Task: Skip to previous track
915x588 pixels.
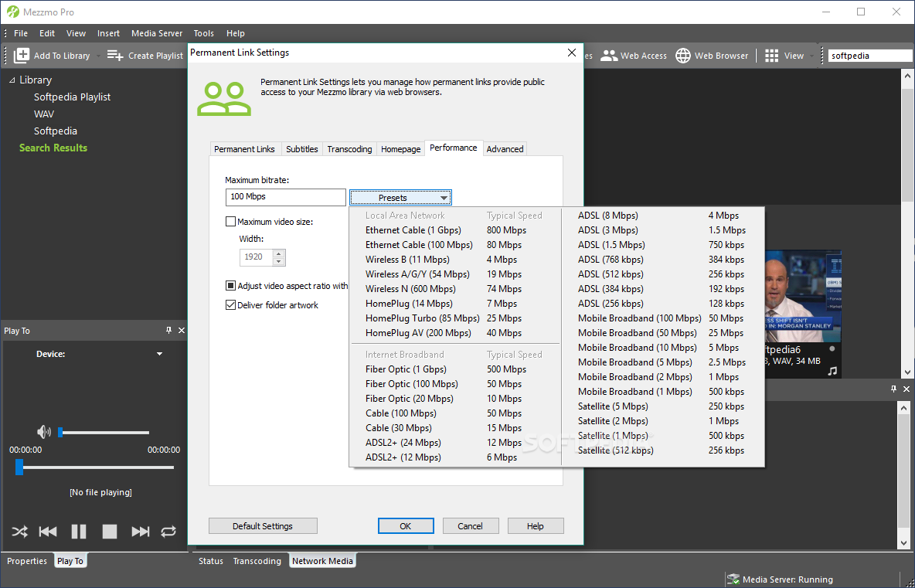Action: tap(48, 532)
